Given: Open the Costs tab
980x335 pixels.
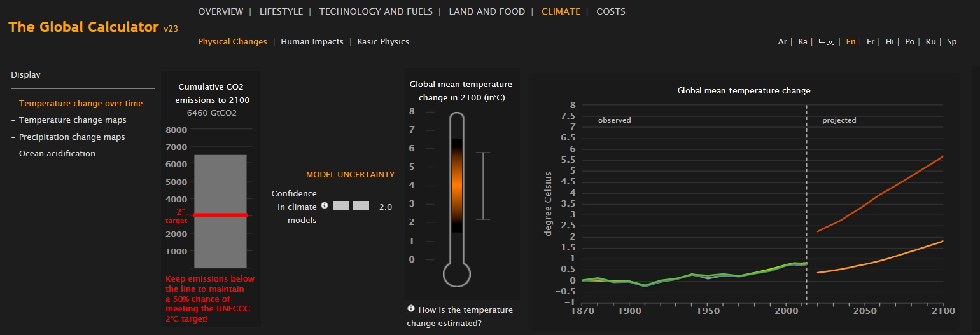Looking at the screenshot, I should (x=610, y=11).
